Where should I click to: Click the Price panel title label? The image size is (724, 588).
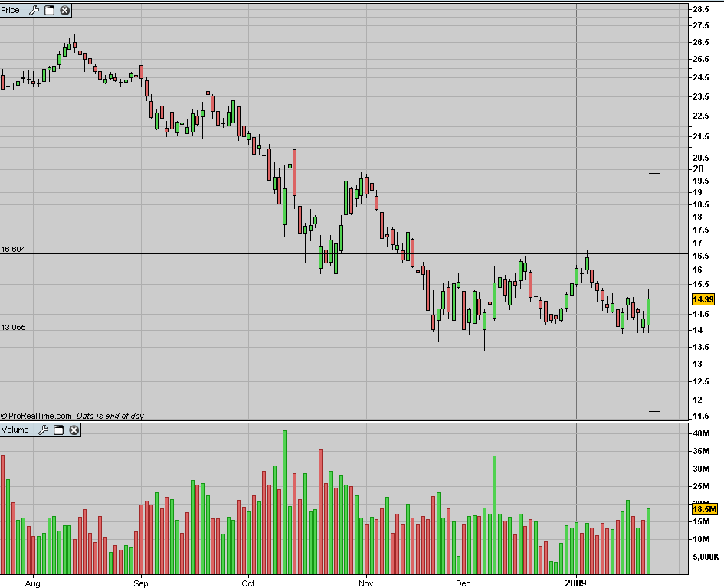pyautogui.click(x=10, y=10)
